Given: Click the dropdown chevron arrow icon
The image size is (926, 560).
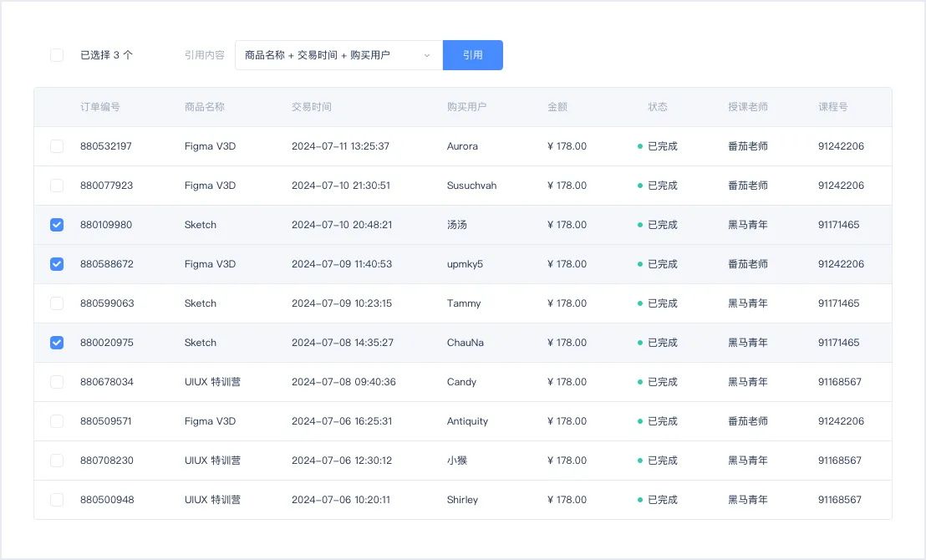Looking at the screenshot, I should tap(427, 55).
